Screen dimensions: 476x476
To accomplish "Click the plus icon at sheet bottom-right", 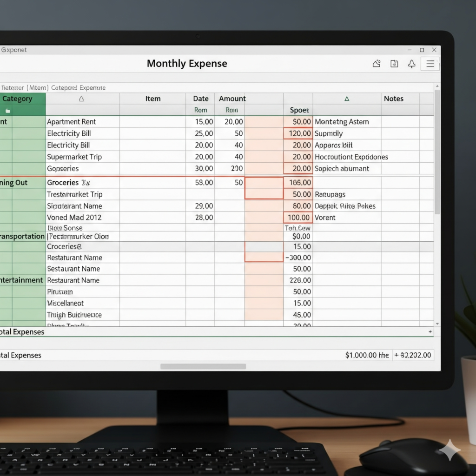I will click(x=430, y=331).
